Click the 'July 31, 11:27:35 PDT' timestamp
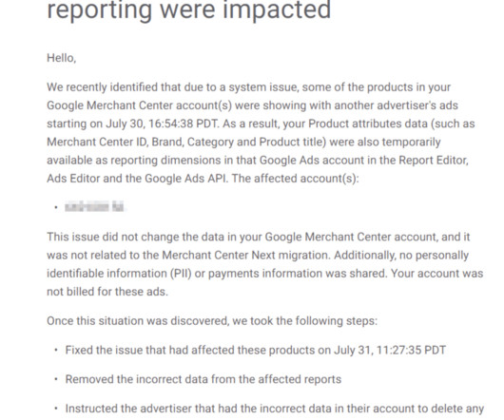504x420 pixels. tap(390, 350)
